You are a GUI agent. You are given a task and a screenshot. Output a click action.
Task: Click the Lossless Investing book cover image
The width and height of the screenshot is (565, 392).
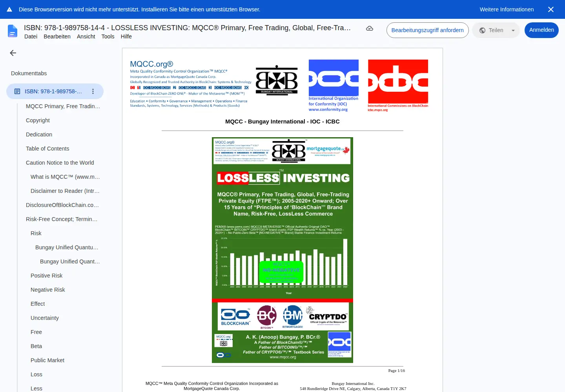[x=282, y=250]
